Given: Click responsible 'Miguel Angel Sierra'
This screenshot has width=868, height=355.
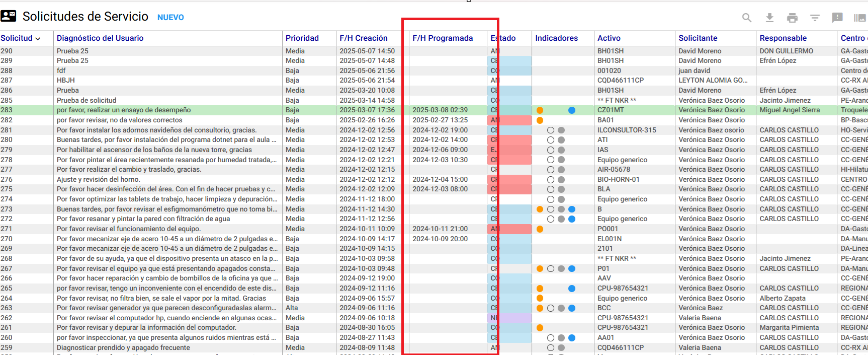Looking at the screenshot, I should pos(790,110).
